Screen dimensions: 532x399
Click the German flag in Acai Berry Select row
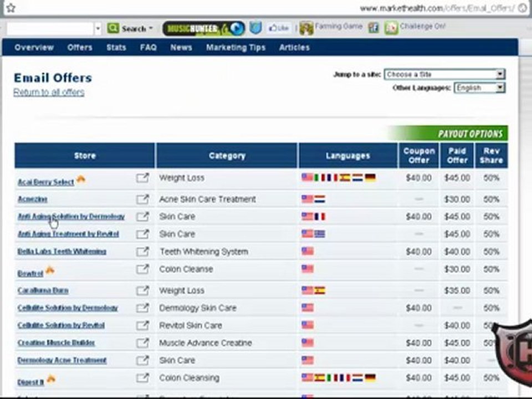[x=370, y=178]
